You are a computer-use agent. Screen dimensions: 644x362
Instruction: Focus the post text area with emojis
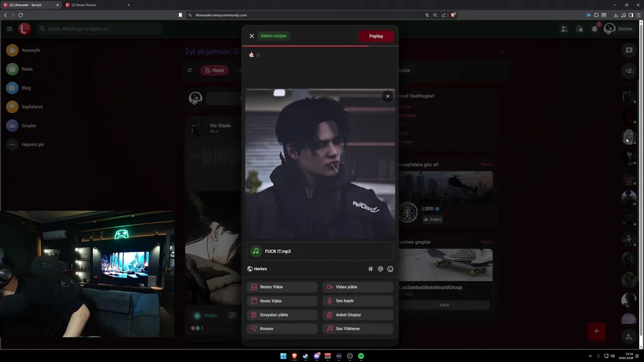point(320,68)
